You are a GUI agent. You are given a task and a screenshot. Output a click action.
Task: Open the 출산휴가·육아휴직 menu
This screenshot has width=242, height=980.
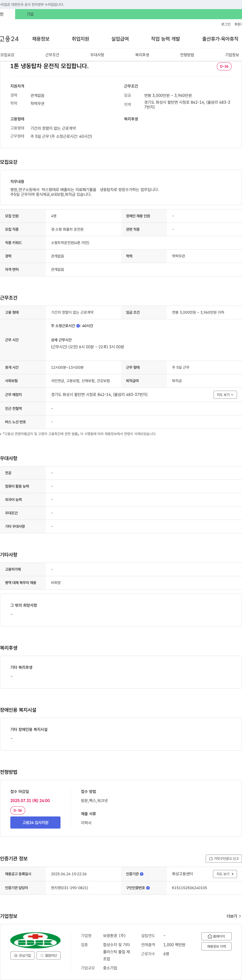coord(220,39)
